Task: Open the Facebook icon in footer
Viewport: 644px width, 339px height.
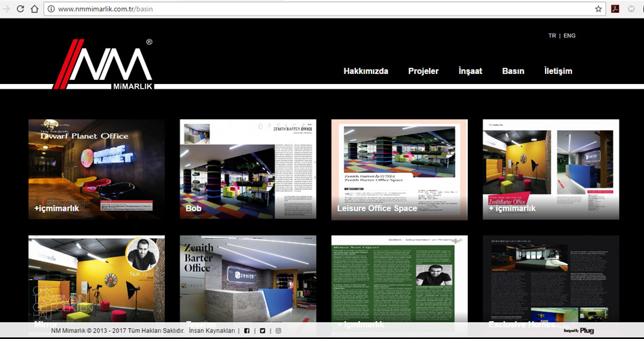Action: [247, 331]
